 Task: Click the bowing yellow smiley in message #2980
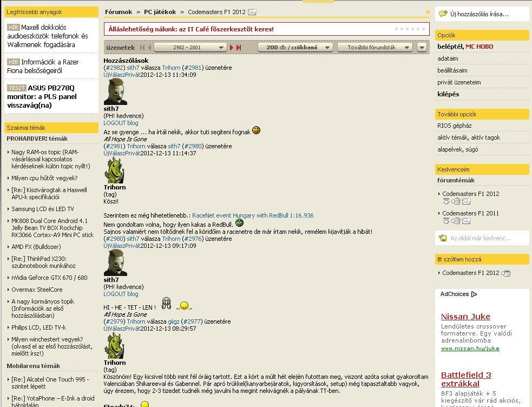[184, 306]
